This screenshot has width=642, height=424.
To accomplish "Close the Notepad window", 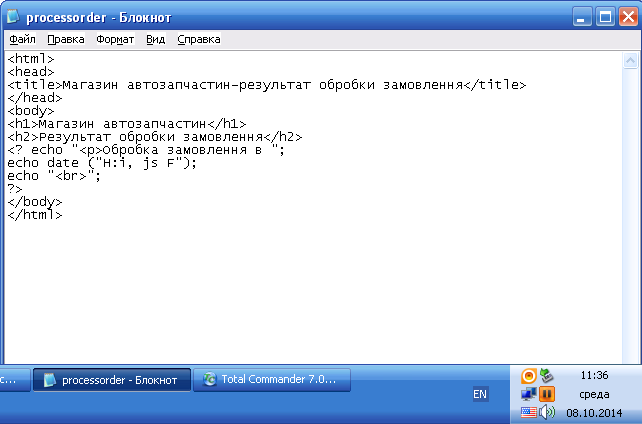I will click(628, 17).
